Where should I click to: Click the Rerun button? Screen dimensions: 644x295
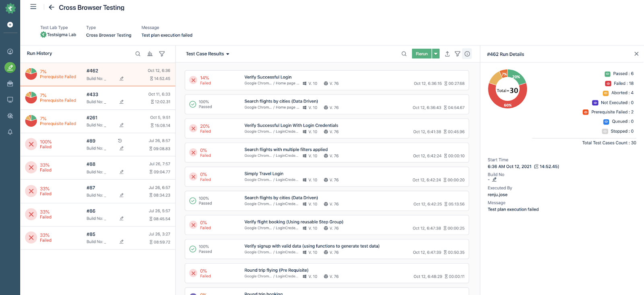click(422, 54)
